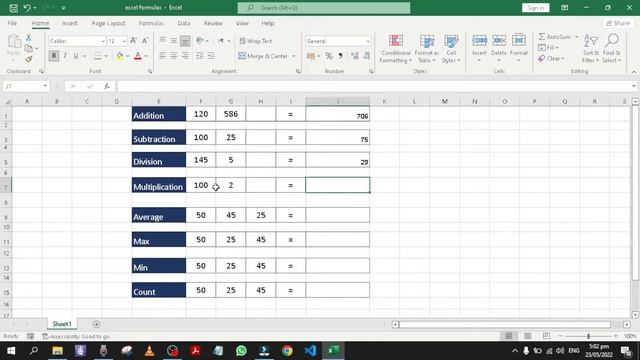Click the Save icon in title bar

13,8
